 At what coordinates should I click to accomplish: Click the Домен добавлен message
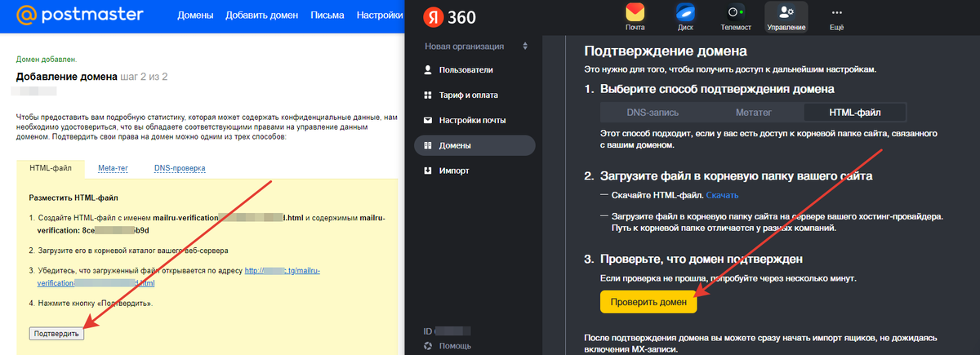[47, 60]
